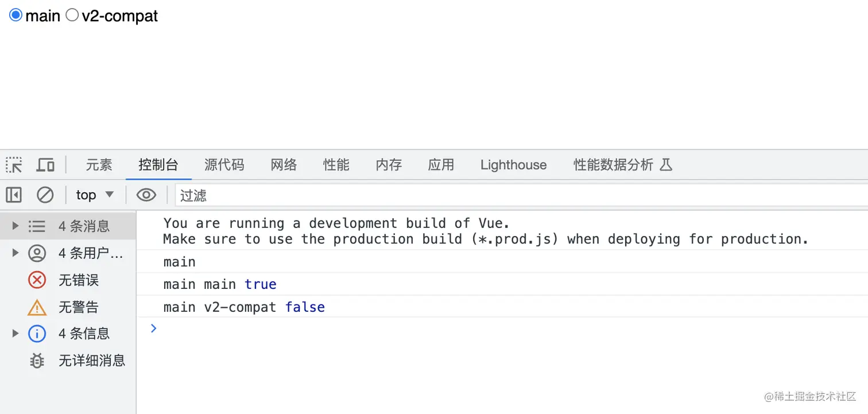Open the top context dropdown

(95, 195)
